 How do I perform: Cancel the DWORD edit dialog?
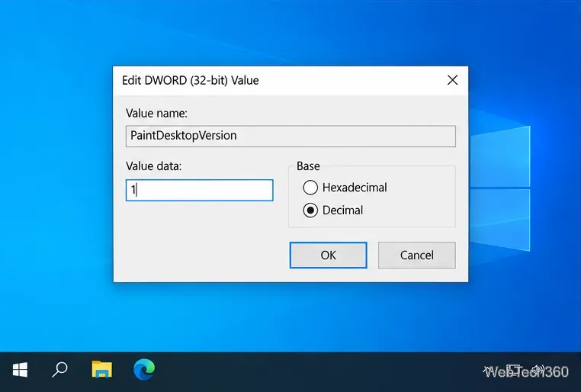click(x=417, y=255)
